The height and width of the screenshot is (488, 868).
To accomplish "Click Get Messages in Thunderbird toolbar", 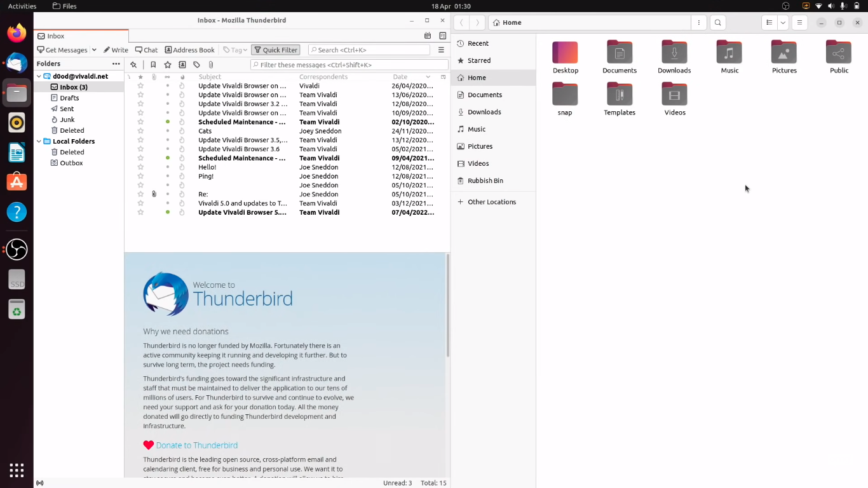I will pyautogui.click(x=62, y=50).
